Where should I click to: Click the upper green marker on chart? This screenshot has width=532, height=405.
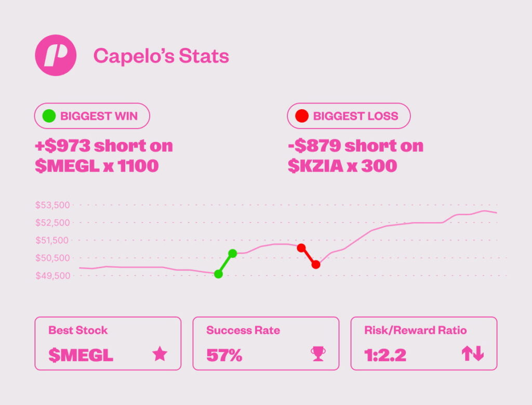point(233,253)
